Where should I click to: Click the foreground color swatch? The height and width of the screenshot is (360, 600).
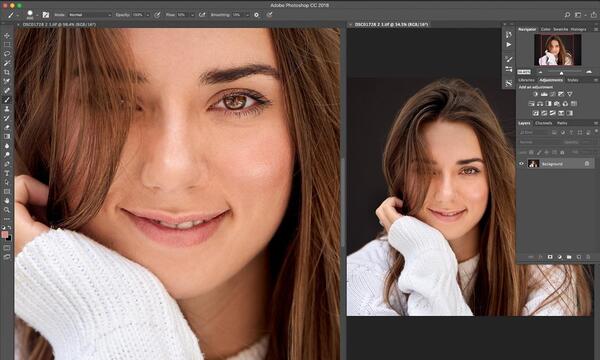[x=5, y=235]
